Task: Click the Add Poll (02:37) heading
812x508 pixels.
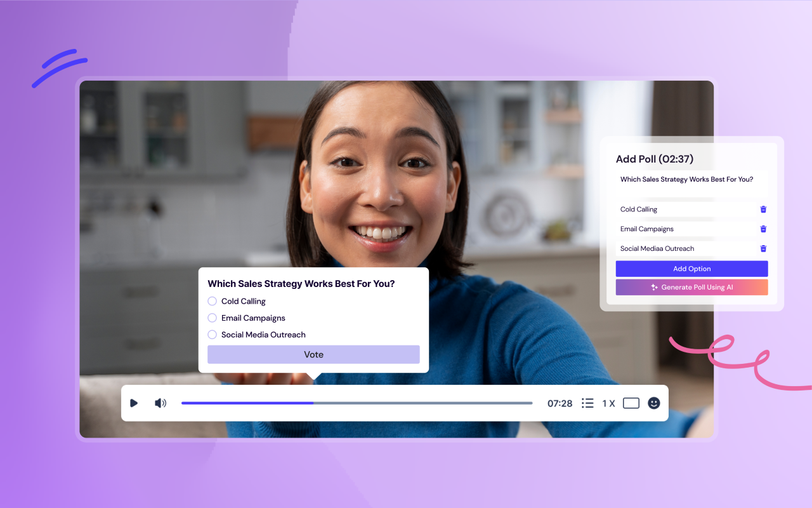Action: click(655, 159)
